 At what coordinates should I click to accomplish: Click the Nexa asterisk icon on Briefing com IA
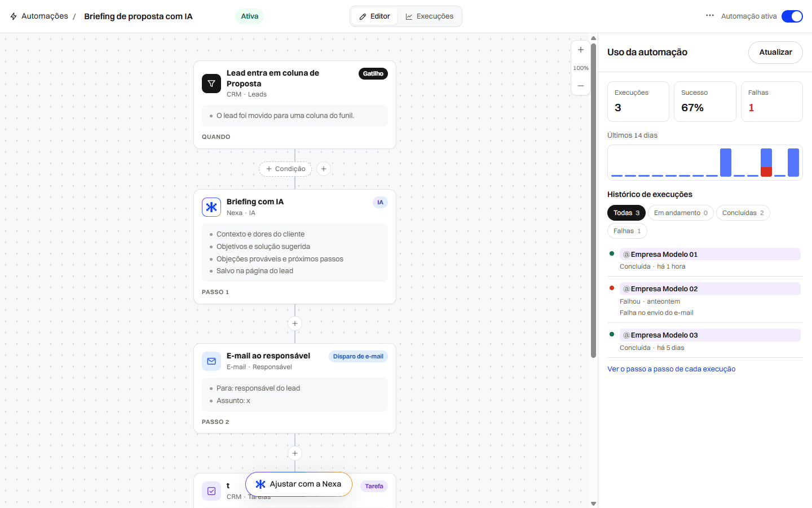pos(211,207)
